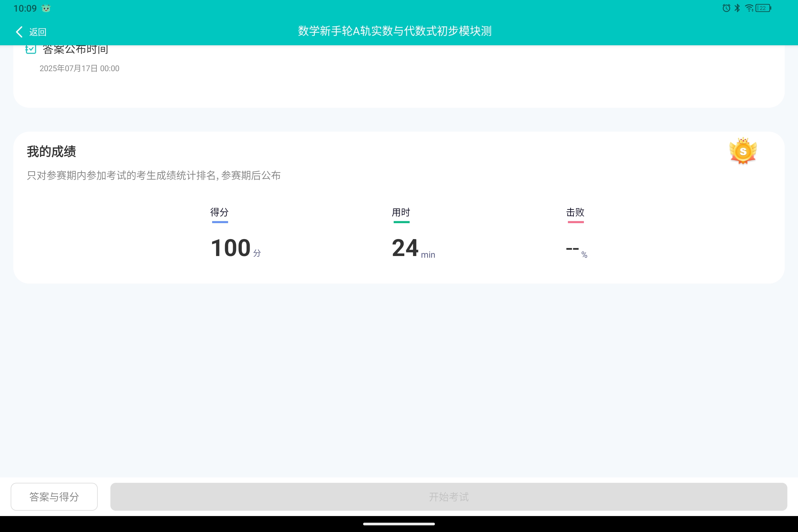The width and height of the screenshot is (798, 532).
Task: Tap the 我的成绩 section heading
Action: click(51, 151)
